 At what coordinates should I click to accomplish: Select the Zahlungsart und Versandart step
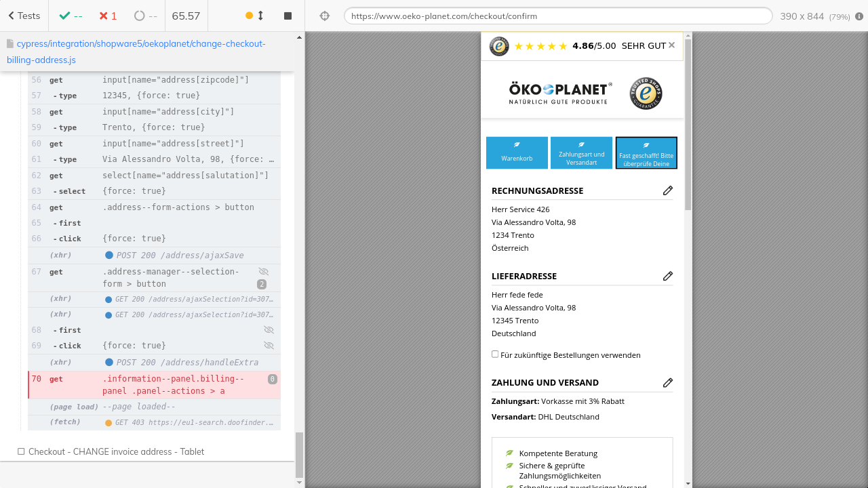coord(581,152)
